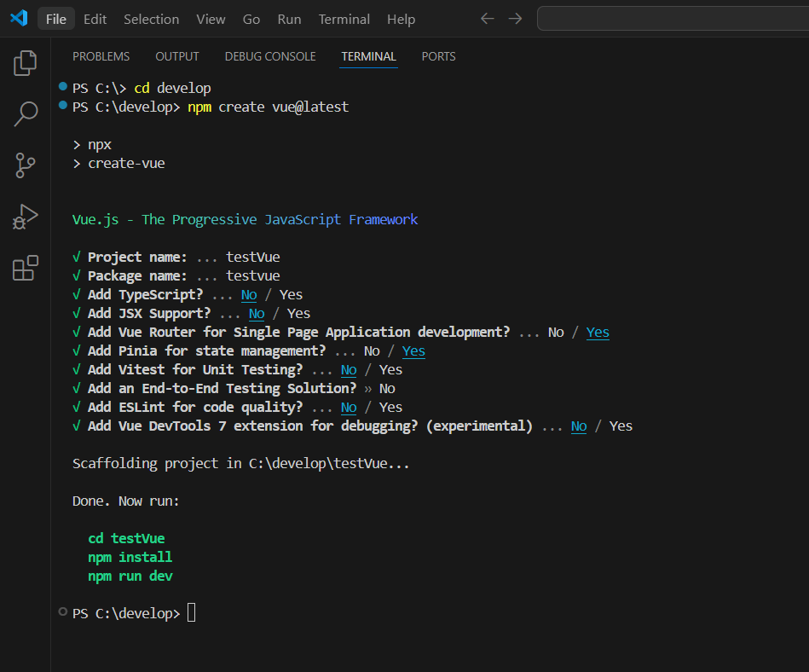This screenshot has height=672, width=809.
Task: Click 'Vue.js - The Progressive JavaScript Framework' banner
Action: (x=245, y=220)
